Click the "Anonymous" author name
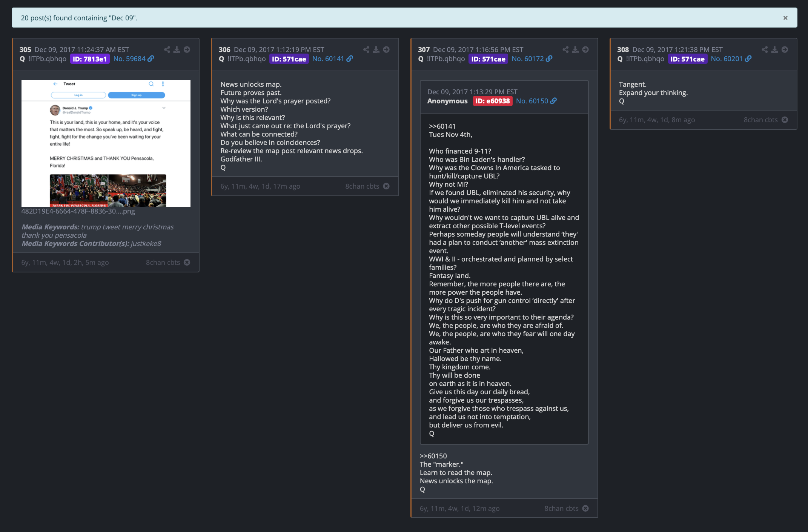The image size is (808, 532). 447,101
